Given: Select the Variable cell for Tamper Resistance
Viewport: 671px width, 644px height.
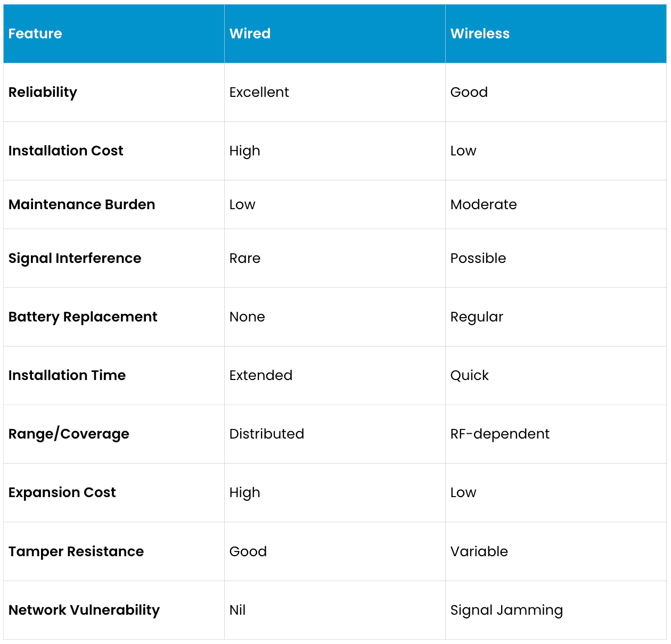Looking at the screenshot, I should coord(479,551).
